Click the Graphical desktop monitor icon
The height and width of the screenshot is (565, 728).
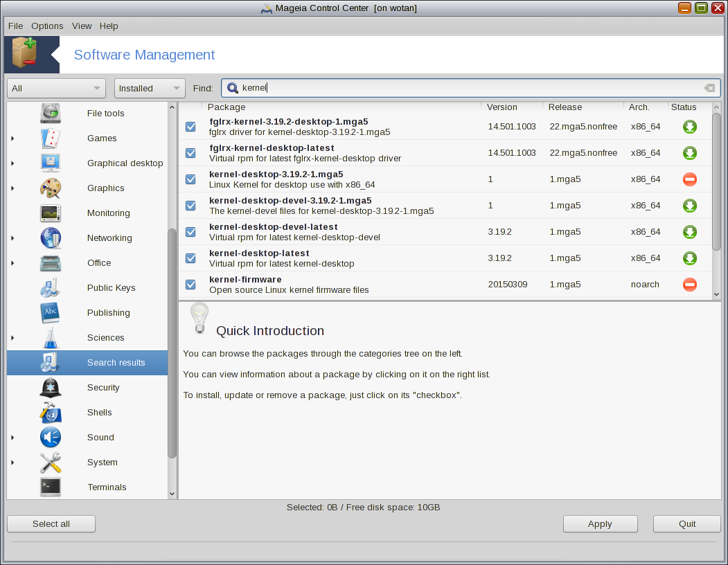tap(51, 163)
